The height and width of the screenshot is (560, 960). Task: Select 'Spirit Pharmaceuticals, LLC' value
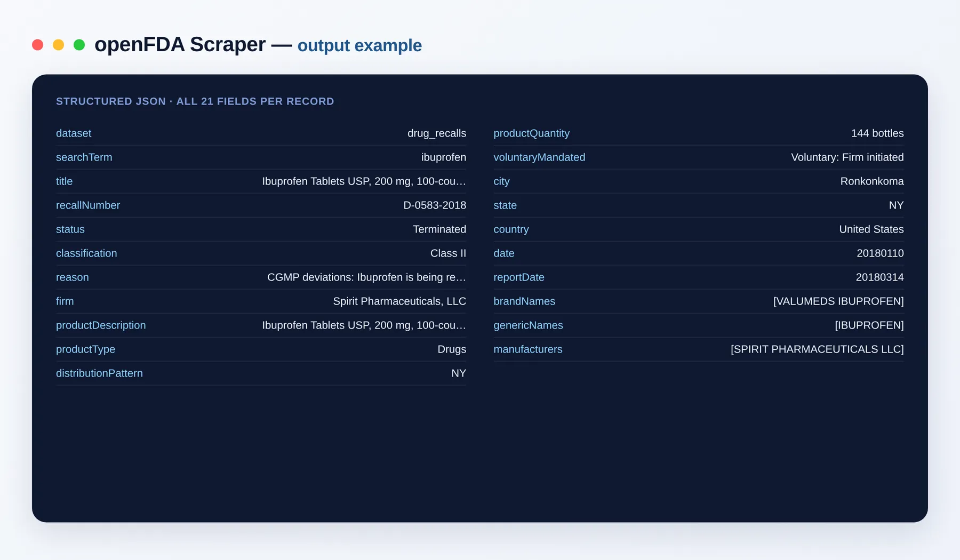[x=400, y=301]
